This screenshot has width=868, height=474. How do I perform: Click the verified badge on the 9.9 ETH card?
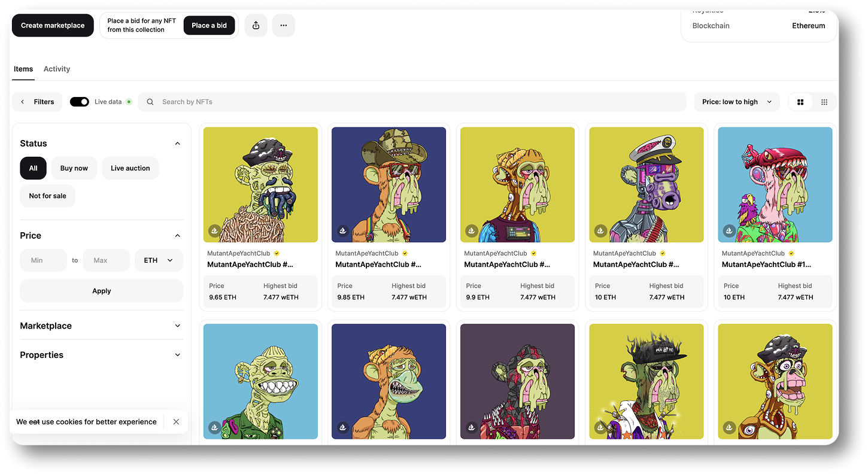[x=534, y=253]
